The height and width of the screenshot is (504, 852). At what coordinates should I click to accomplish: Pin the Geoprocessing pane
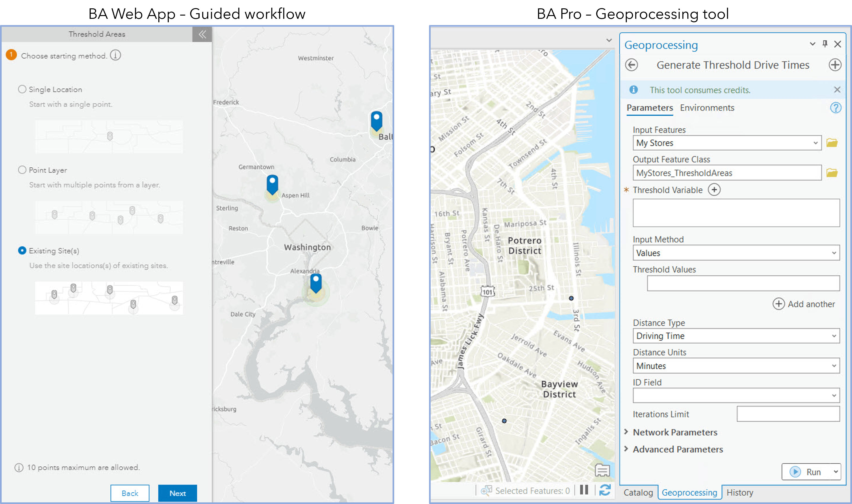pyautogui.click(x=825, y=44)
